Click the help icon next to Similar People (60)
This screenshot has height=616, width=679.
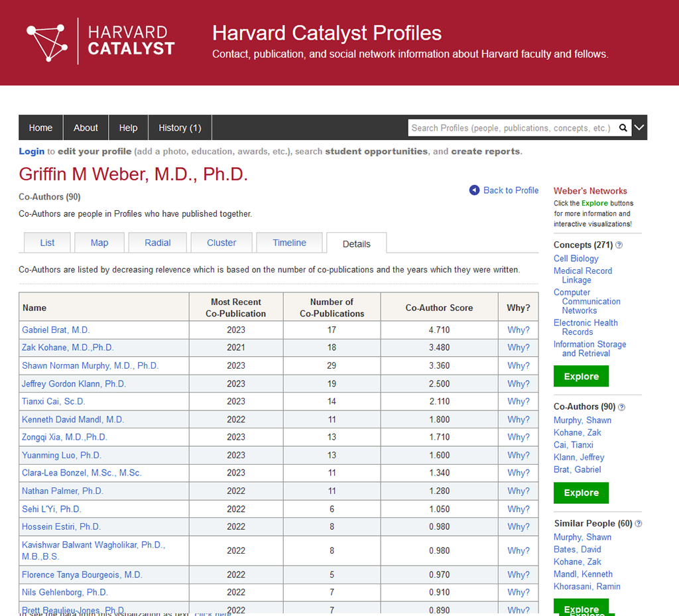point(639,524)
